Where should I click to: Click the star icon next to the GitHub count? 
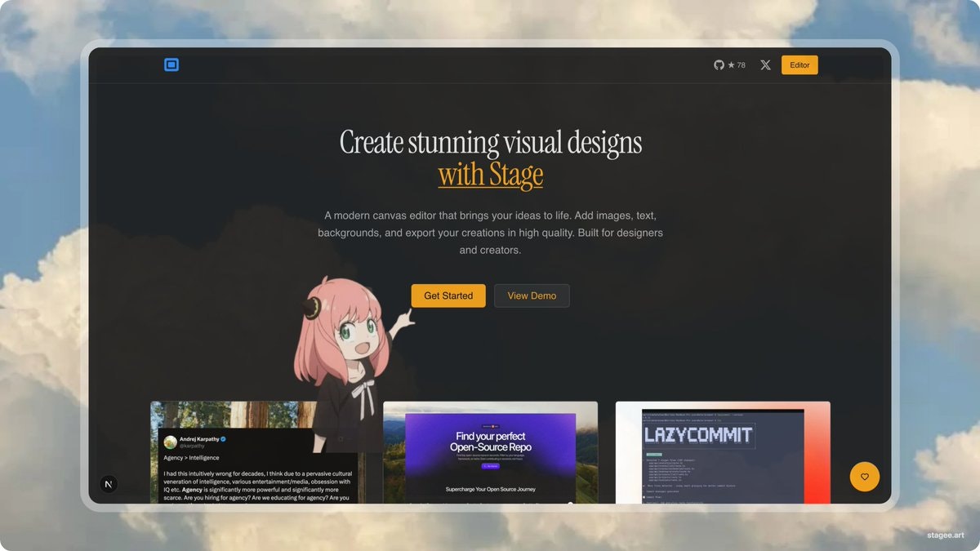(730, 64)
